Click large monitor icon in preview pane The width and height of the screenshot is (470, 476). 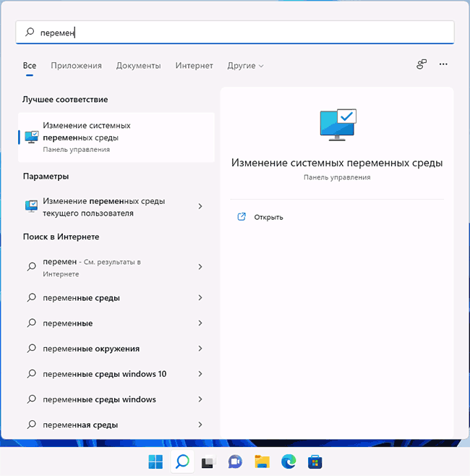(338, 124)
